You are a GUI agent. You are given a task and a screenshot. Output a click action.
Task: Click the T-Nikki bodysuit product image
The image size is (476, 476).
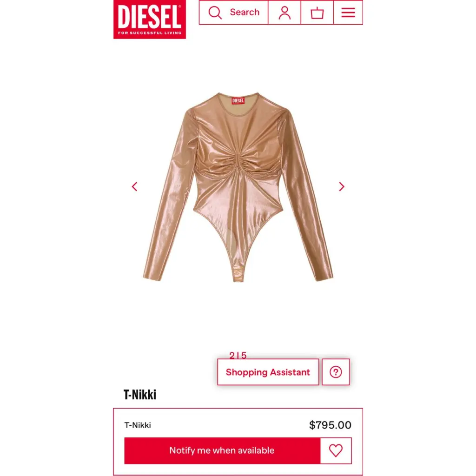(238, 187)
